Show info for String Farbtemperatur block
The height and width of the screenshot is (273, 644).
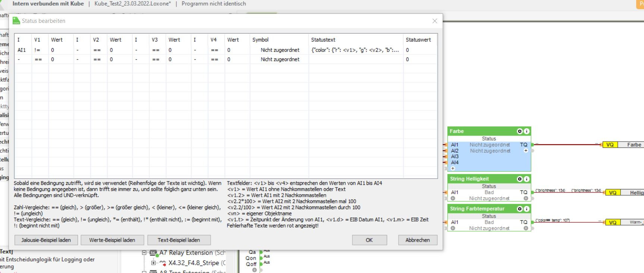click(x=527, y=209)
